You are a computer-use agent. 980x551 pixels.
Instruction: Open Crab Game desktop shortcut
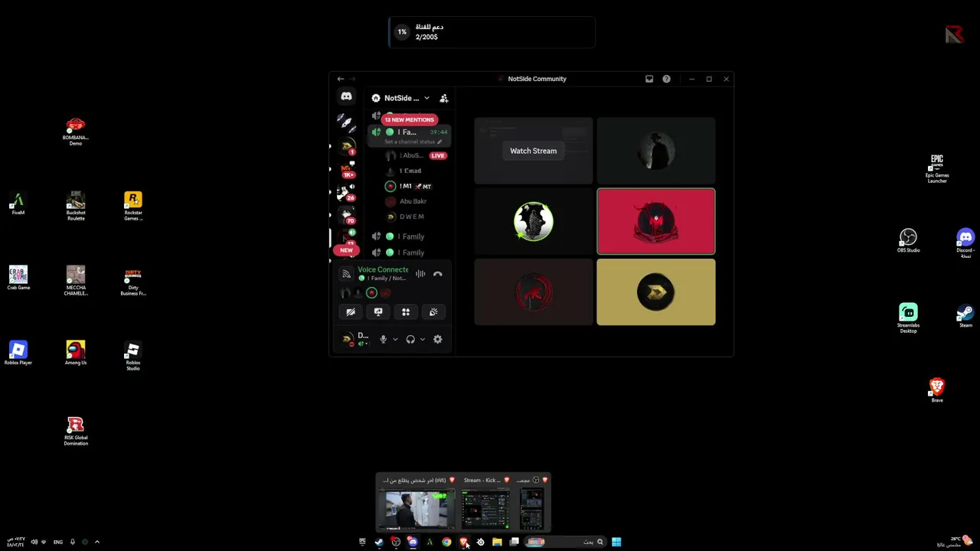18,279
